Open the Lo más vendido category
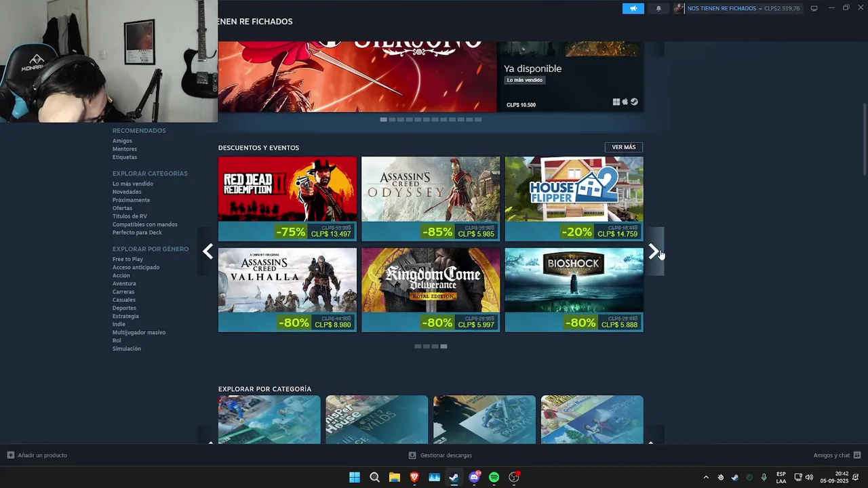Image resolution: width=868 pixels, height=488 pixels. pos(133,184)
